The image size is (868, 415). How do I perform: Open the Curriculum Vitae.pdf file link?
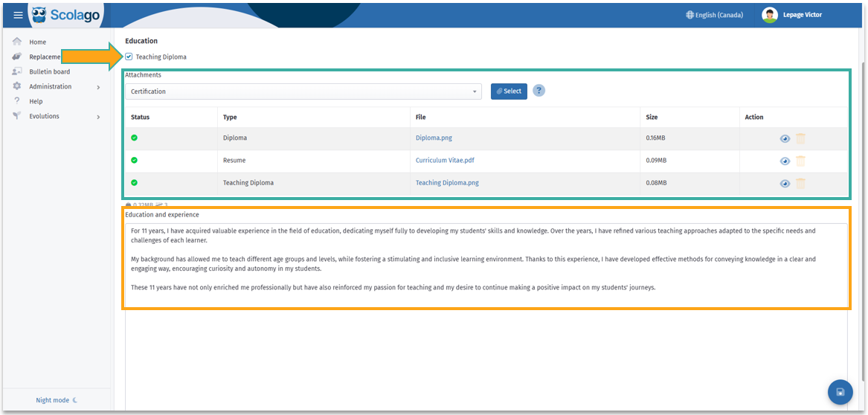(445, 161)
